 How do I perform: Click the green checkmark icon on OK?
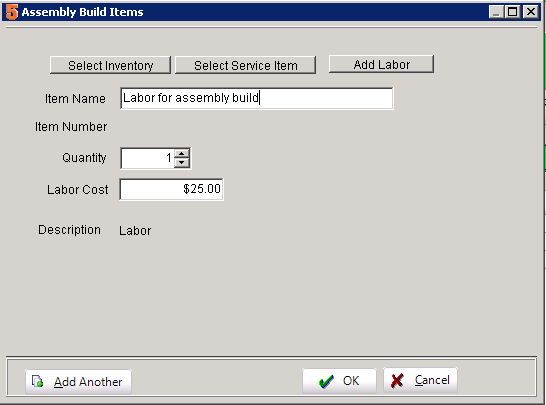326,382
